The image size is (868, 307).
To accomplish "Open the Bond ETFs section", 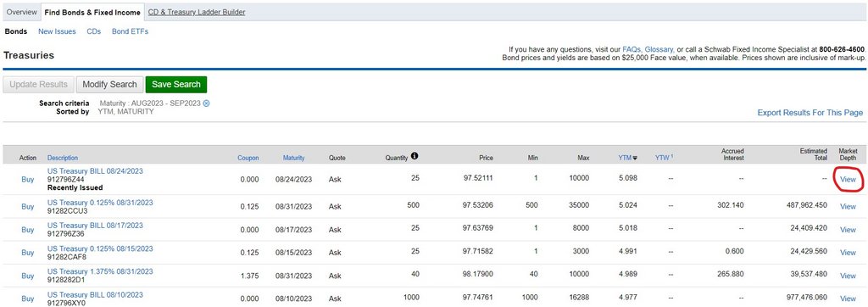I will [x=130, y=31].
